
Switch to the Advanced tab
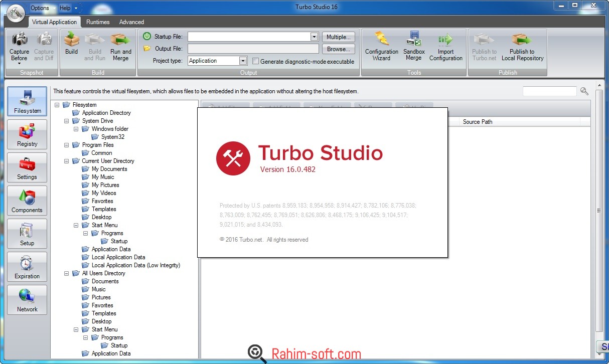(131, 22)
